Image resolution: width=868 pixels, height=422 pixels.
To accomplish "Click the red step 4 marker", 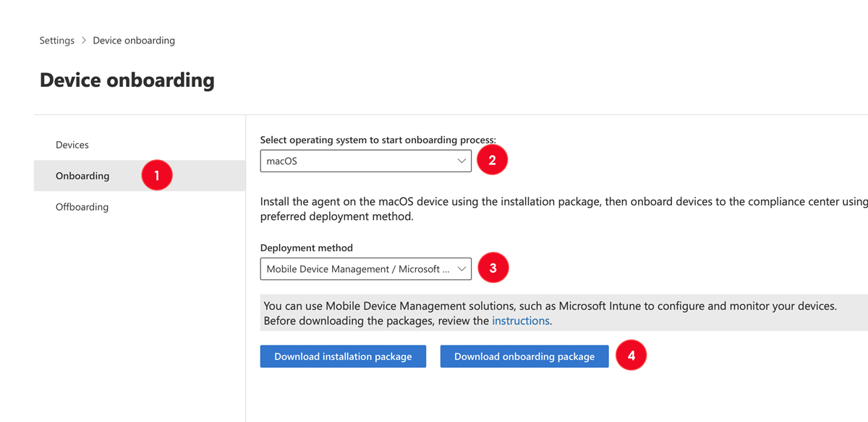I will 631,356.
